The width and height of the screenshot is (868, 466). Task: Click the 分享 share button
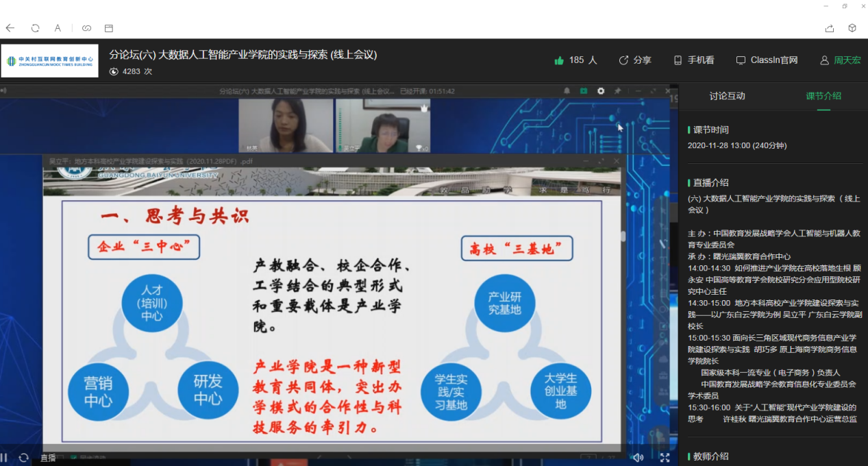[634, 60]
